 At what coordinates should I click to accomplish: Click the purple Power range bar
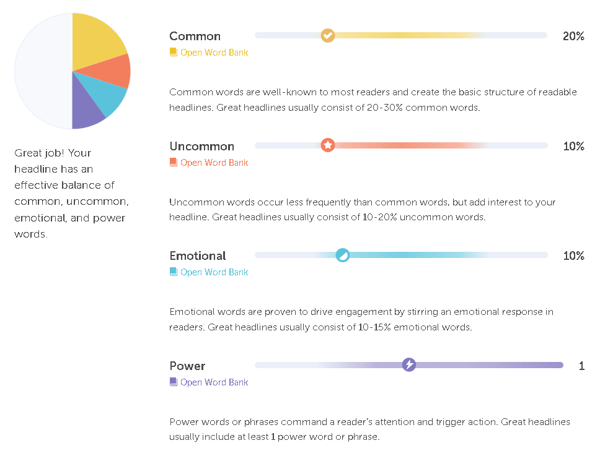click(x=486, y=365)
